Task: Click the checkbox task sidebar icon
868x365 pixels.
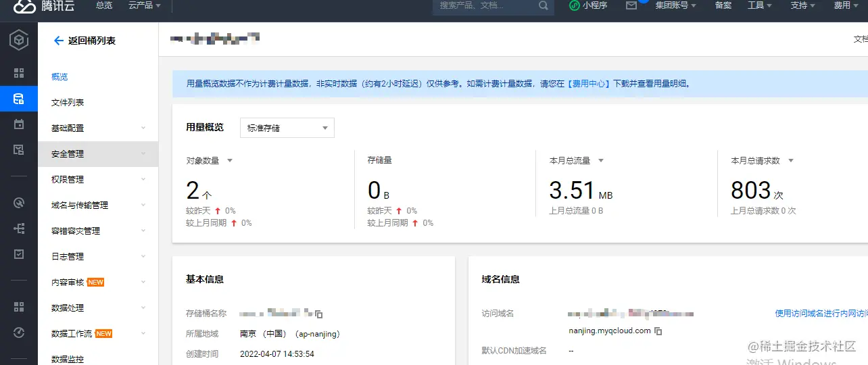Action: point(19,254)
